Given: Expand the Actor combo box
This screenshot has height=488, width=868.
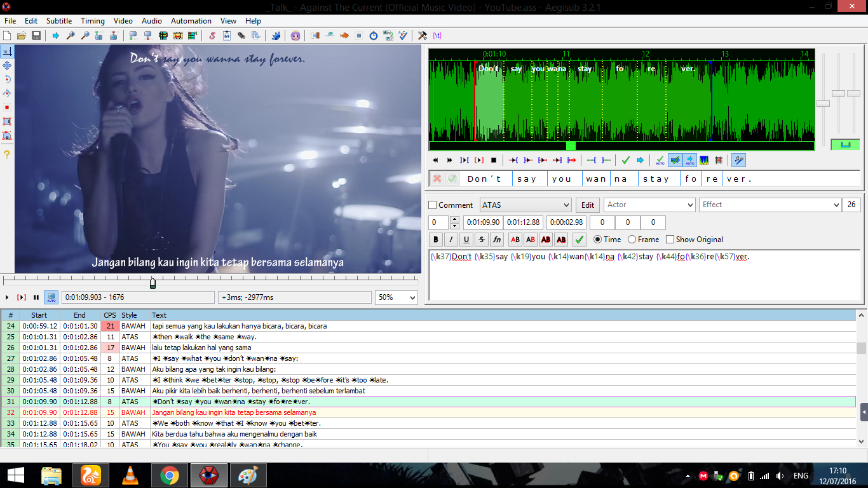Looking at the screenshot, I should 691,205.
